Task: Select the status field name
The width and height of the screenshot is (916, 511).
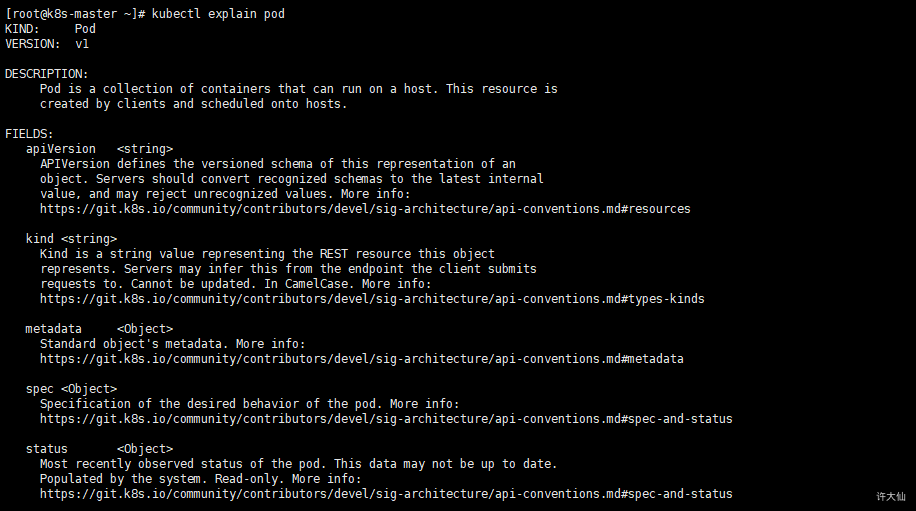Action: pos(47,449)
